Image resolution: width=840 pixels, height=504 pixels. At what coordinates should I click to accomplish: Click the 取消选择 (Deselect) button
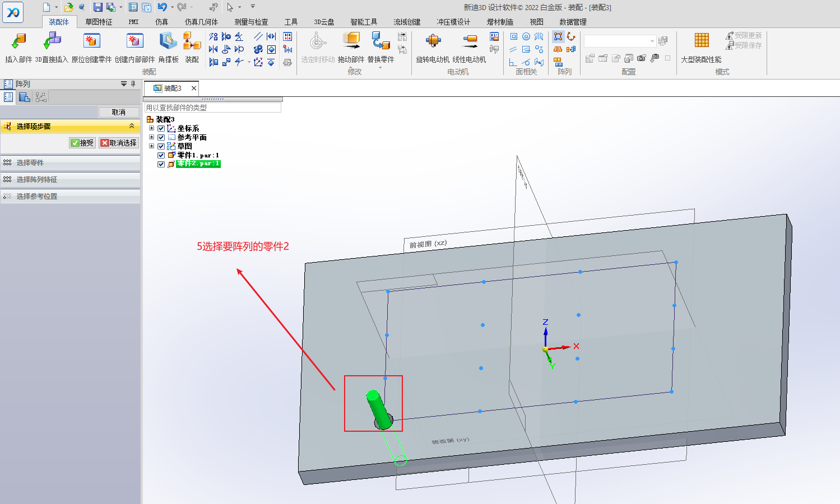(x=119, y=143)
